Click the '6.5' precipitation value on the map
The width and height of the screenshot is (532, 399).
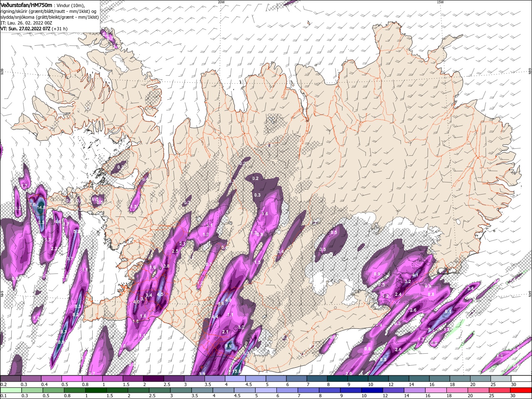pos(383,360)
